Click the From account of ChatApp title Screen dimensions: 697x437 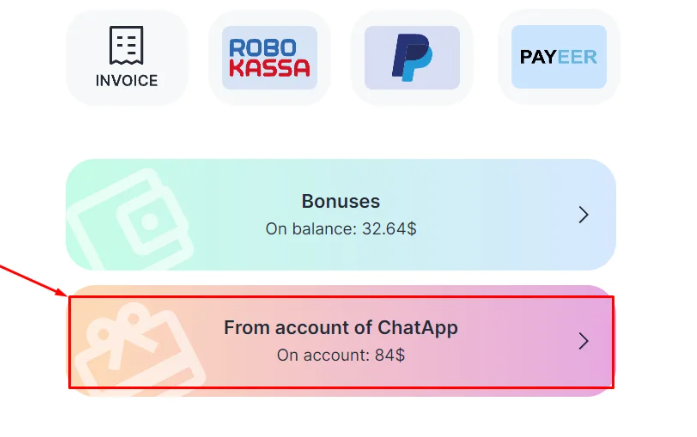[340, 328]
